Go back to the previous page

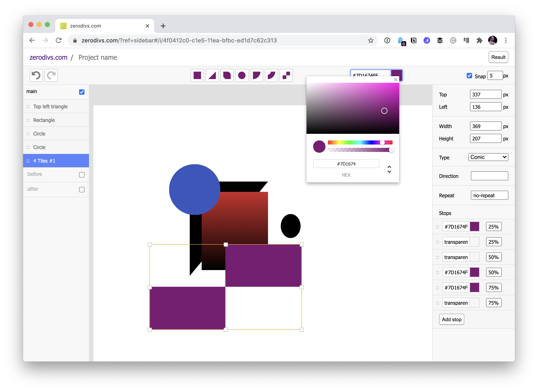[x=32, y=40]
